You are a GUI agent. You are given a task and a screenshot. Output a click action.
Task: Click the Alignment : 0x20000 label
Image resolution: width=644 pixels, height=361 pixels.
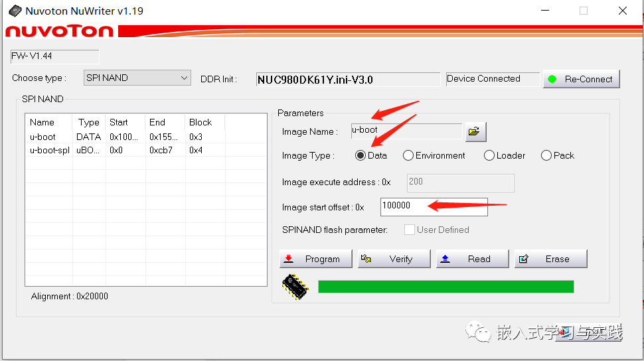click(70, 296)
